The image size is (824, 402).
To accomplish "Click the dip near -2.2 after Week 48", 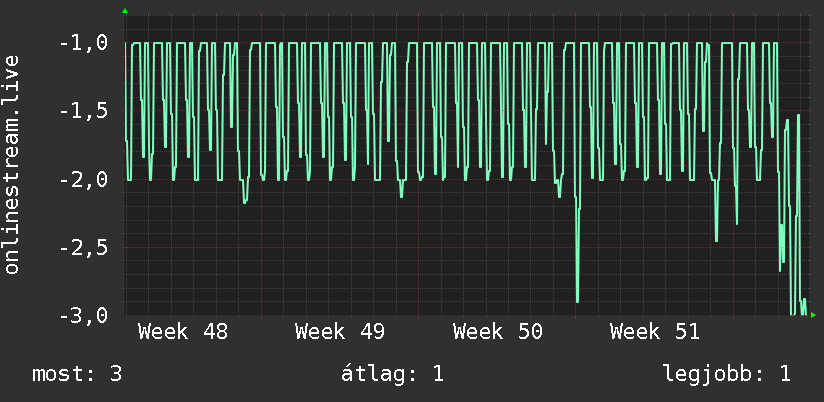I will pyautogui.click(x=245, y=201).
